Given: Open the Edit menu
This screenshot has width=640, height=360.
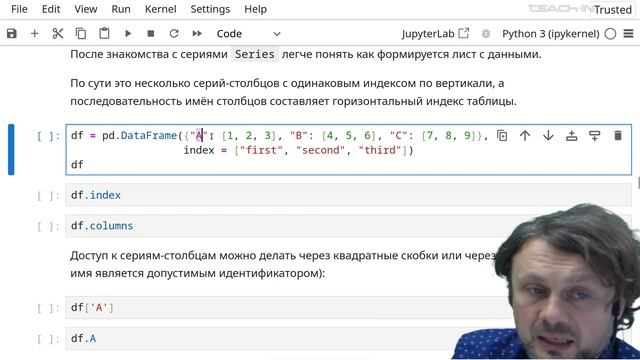Looking at the screenshot, I should [x=51, y=9].
